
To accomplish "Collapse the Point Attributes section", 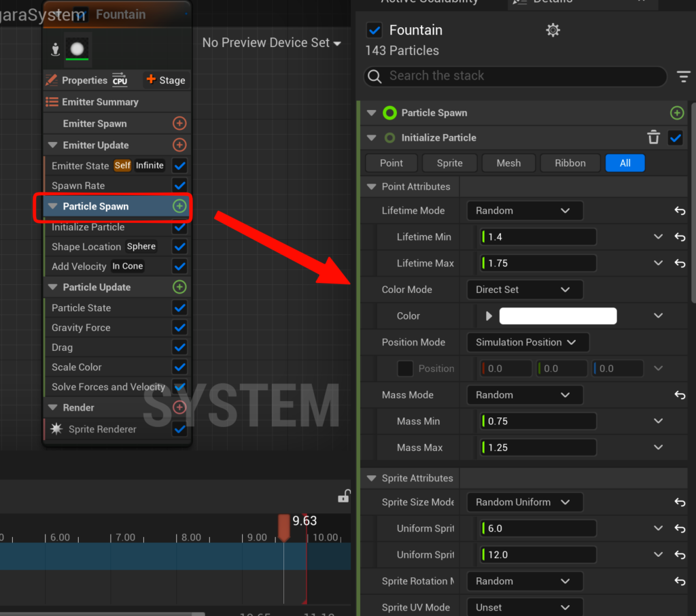I will click(372, 187).
